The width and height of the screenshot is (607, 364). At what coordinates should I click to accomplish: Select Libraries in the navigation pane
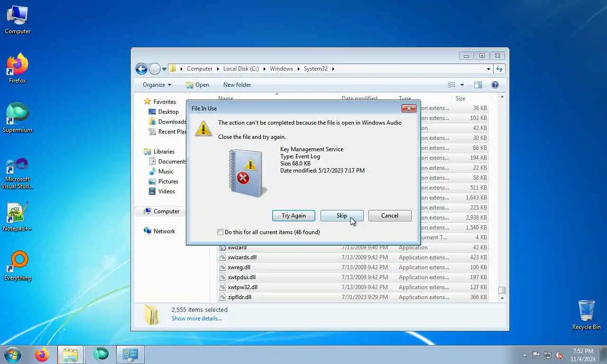click(164, 152)
